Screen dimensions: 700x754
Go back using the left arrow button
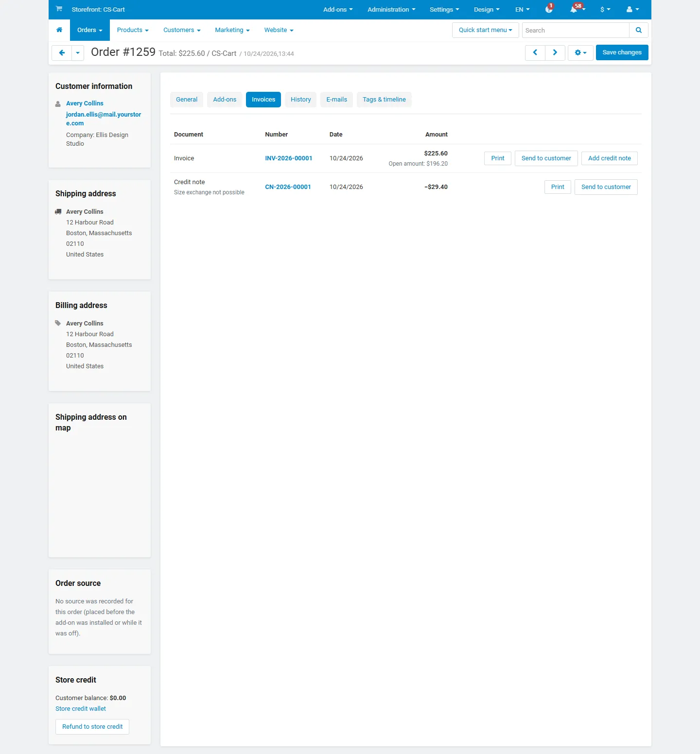(x=62, y=52)
